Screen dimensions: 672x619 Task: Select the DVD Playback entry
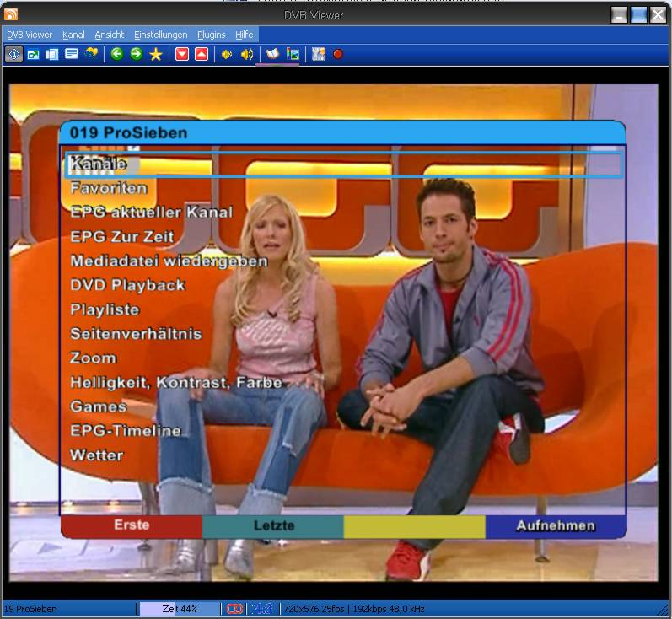point(127,285)
